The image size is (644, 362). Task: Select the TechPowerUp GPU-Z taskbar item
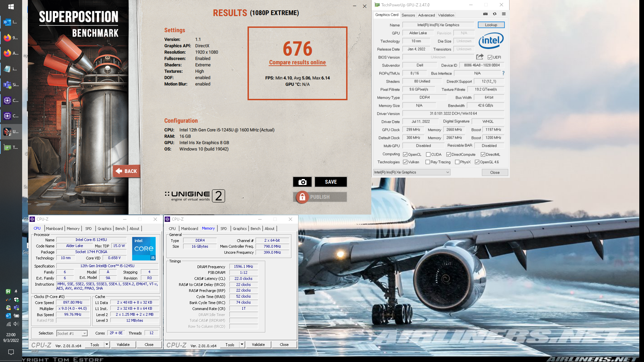[x=11, y=147]
